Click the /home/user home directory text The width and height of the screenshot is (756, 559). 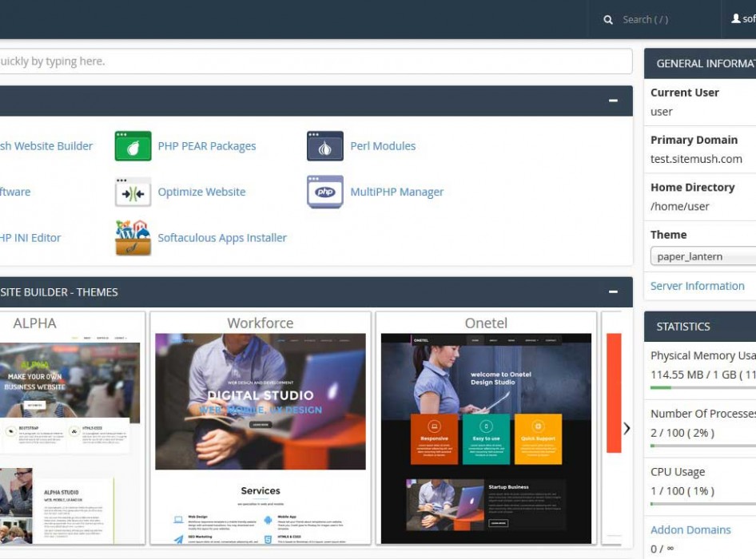[x=680, y=206]
